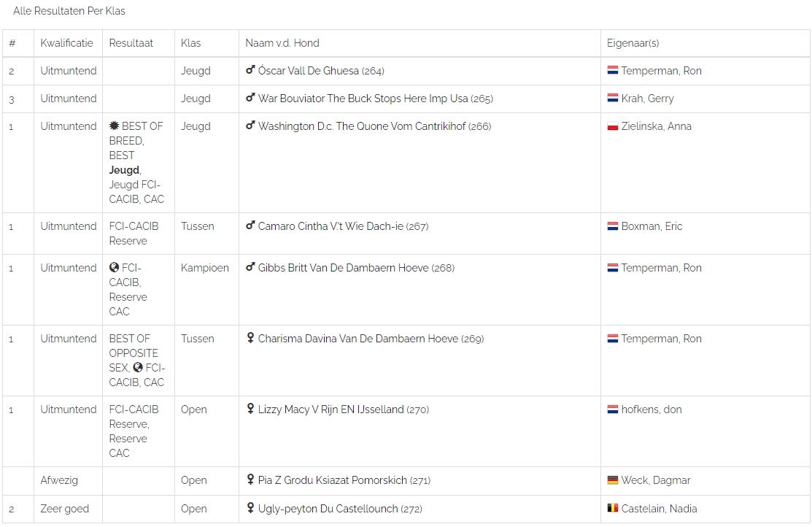Image resolution: width=812 pixels, height=527 pixels.
Task: Click the globe icon in Gibbs Britt's result
Action: 115,268
